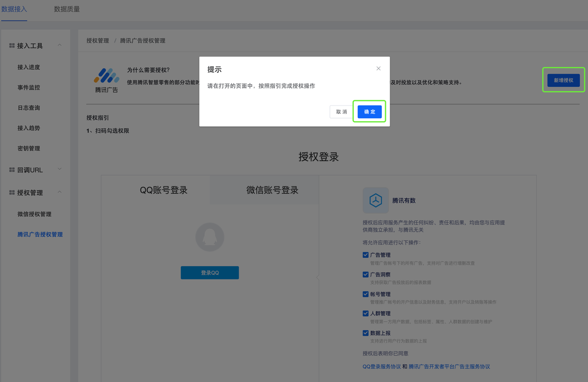
Task: Click the bell avatar placeholder icon
Action: click(x=210, y=237)
